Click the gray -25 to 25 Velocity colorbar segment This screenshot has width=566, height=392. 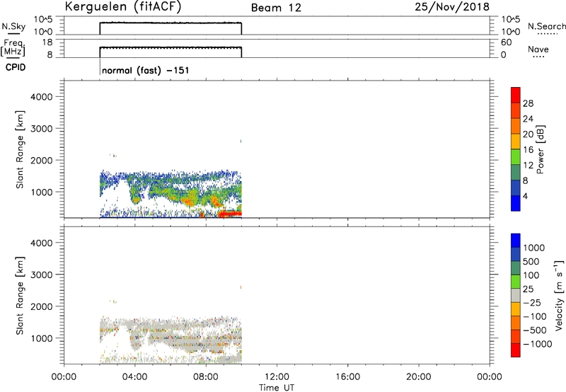pos(516,295)
